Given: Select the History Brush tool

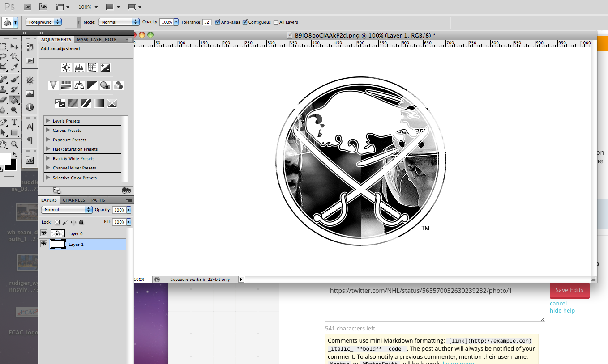Looking at the screenshot, I should pyautogui.click(x=15, y=89).
